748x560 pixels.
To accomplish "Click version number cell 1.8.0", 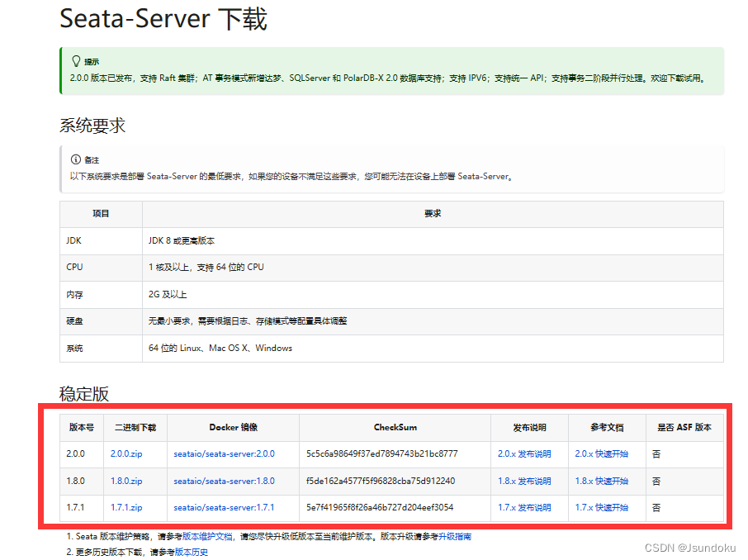I will point(82,482).
